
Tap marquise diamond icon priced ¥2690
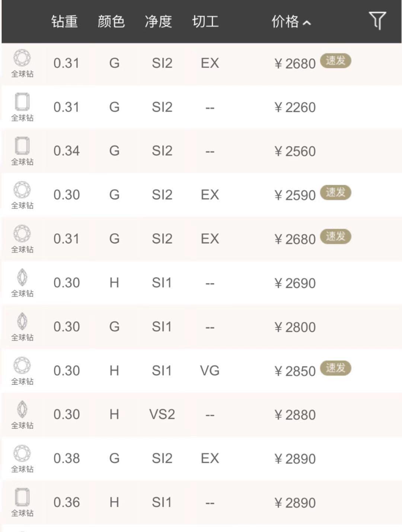(x=22, y=278)
